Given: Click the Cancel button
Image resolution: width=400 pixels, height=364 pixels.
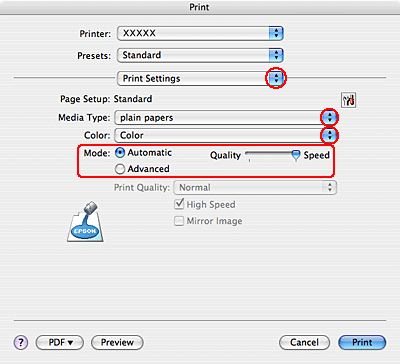Looking at the screenshot, I should point(304,342).
